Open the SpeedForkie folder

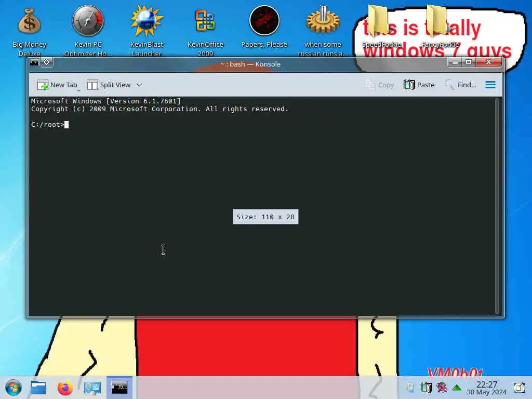pyautogui.click(x=381, y=27)
